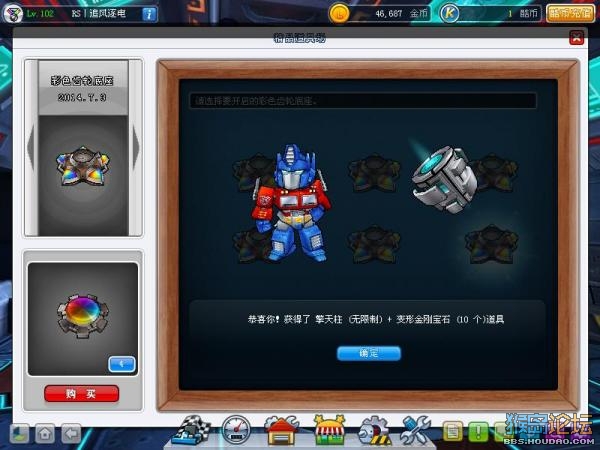Select the top-right gear base behind the cube

click(x=497, y=173)
